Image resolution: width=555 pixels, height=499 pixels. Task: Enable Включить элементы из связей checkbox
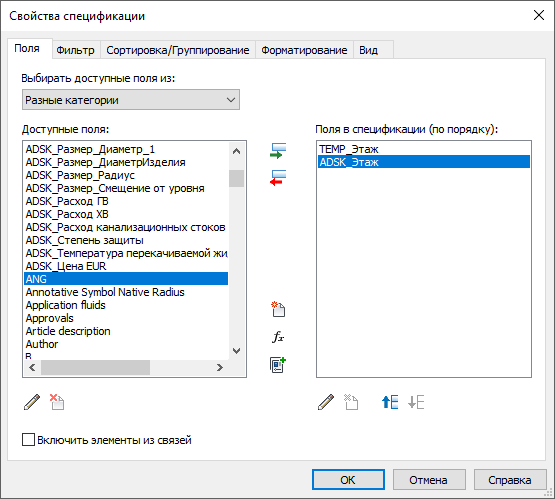pos(28,440)
